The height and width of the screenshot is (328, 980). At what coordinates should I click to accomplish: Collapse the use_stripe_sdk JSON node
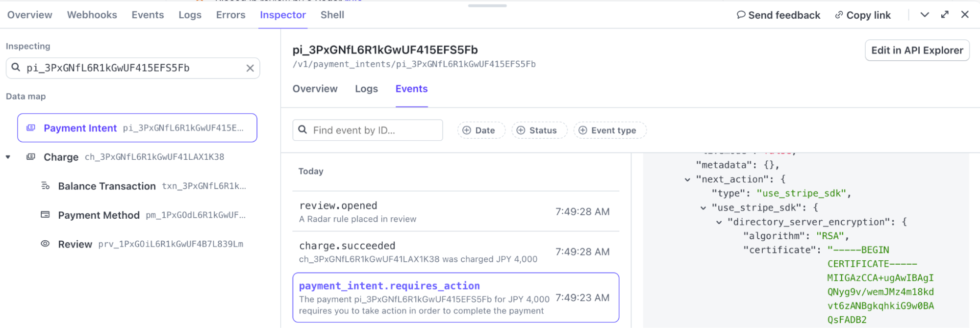pos(703,208)
